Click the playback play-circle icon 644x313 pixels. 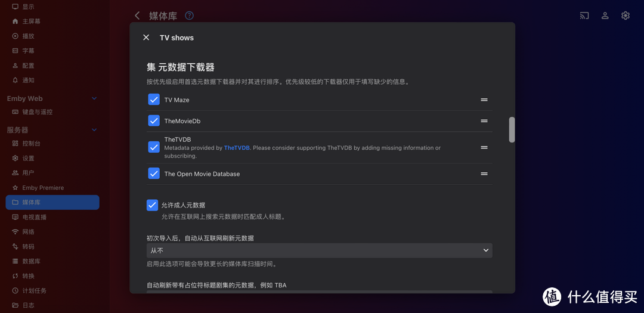[15, 36]
